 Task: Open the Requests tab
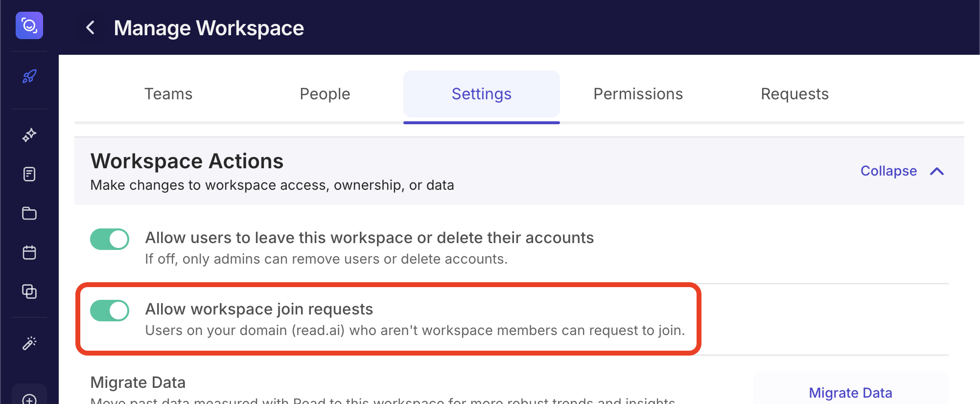[795, 94]
